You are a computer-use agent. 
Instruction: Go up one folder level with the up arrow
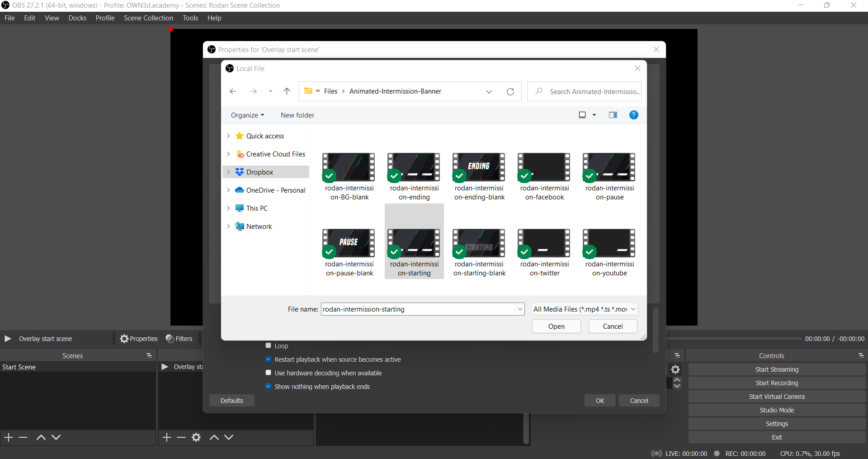tap(287, 91)
